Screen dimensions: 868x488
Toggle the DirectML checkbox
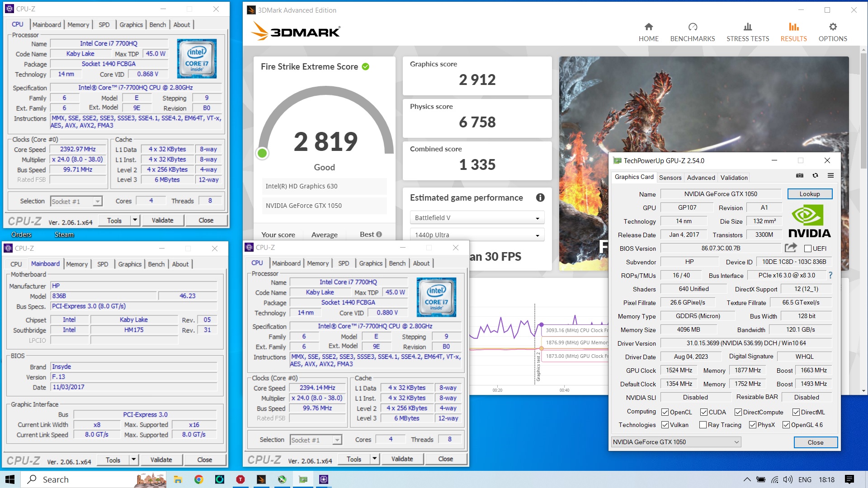click(x=796, y=412)
